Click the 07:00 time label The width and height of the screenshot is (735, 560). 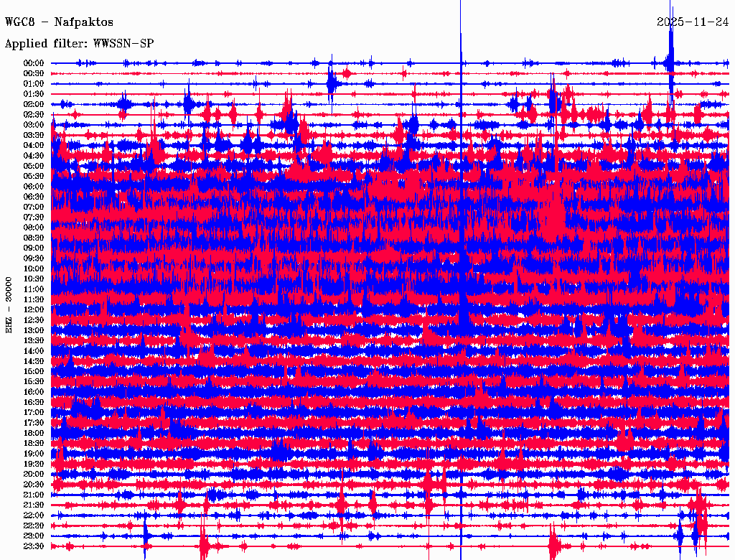click(x=34, y=207)
